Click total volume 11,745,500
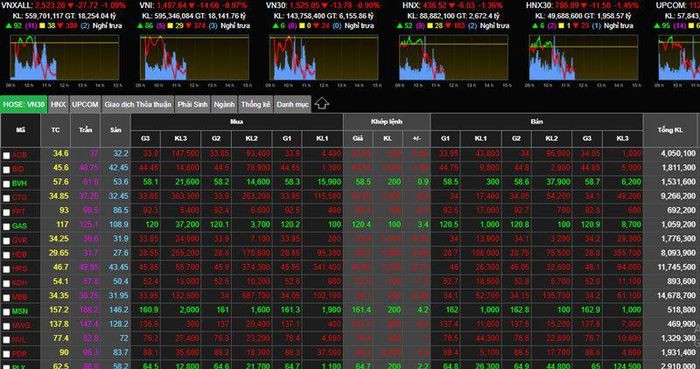The width and height of the screenshot is (700, 369). coord(676,267)
